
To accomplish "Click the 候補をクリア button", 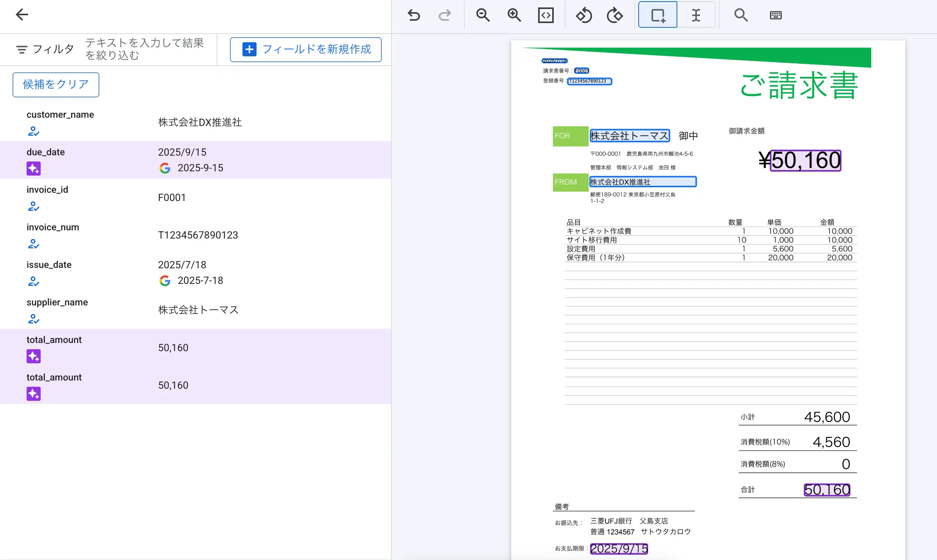I will click(x=56, y=84).
